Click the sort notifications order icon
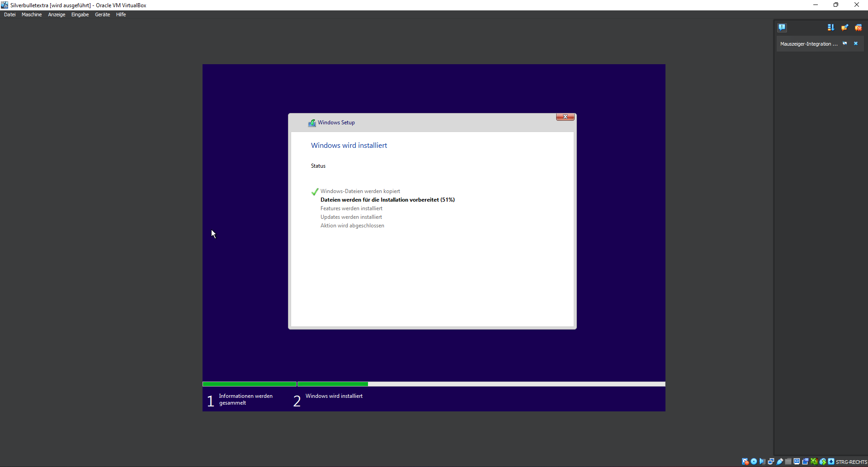 830,28
